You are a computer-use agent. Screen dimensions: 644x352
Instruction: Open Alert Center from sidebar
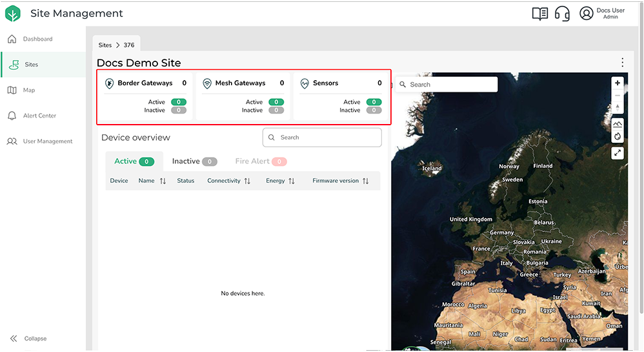click(39, 116)
